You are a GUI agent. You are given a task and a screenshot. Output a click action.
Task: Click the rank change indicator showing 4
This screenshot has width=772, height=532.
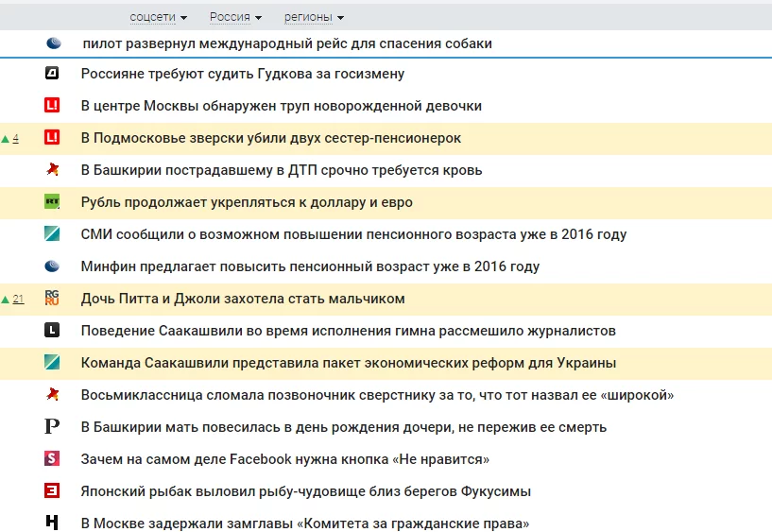coord(11,139)
